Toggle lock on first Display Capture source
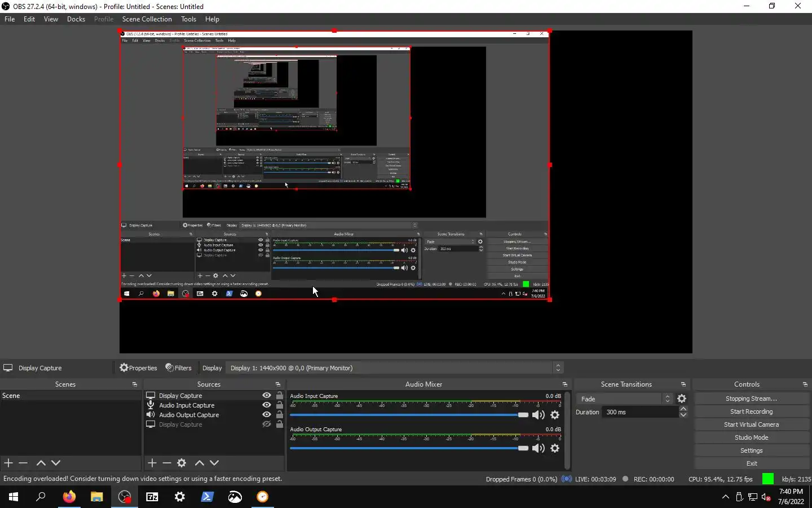This screenshot has height=508, width=812. [280, 396]
